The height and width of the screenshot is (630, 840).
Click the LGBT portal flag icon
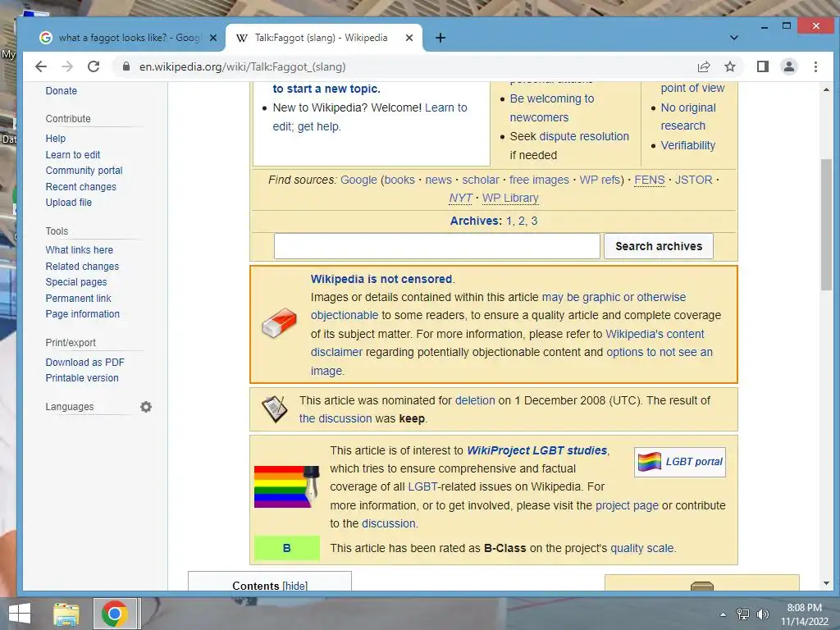[x=650, y=461]
